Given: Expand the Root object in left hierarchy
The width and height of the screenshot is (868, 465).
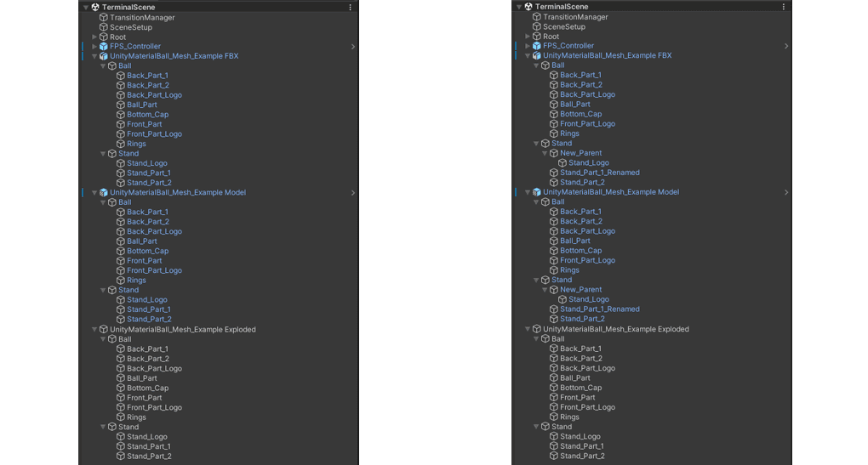Looking at the screenshot, I should point(94,37).
